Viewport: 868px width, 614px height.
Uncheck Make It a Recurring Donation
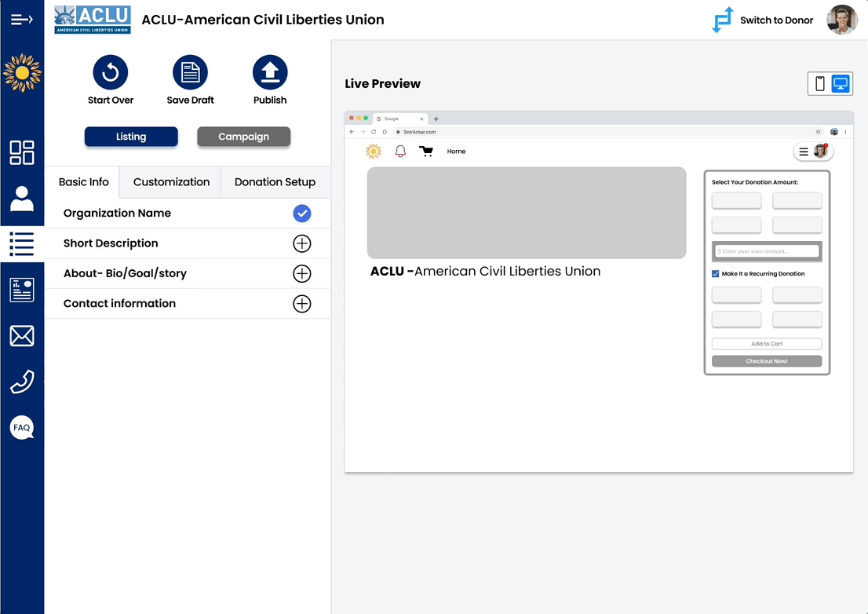(715, 273)
